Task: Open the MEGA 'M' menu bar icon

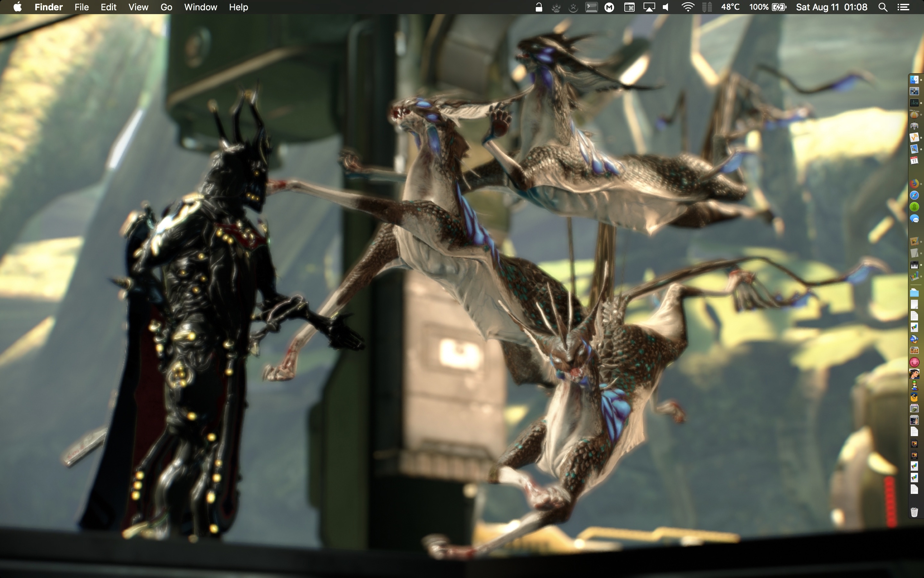Action: coord(609,7)
